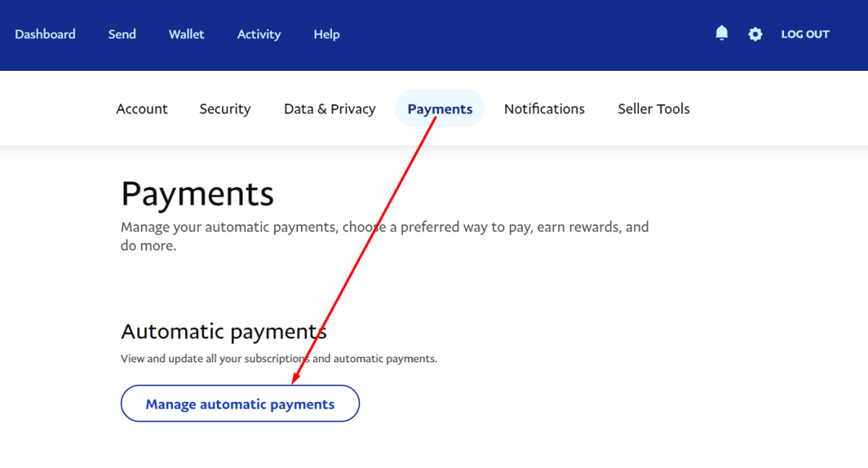Click the LOG OUT link
This screenshot has height=468, width=868.
click(805, 34)
